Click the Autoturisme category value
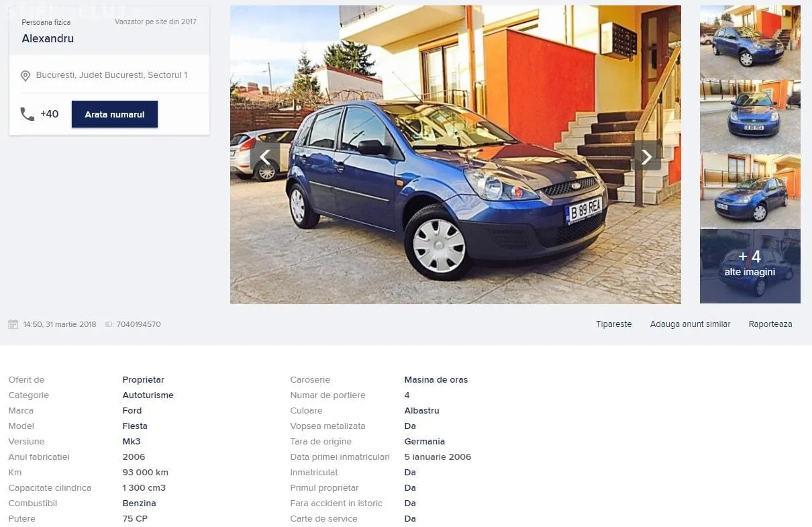This screenshot has width=812, height=527. tap(148, 395)
